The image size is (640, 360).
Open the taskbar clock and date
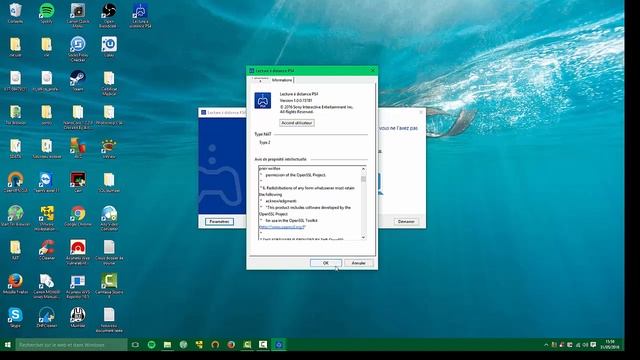click(610, 344)
